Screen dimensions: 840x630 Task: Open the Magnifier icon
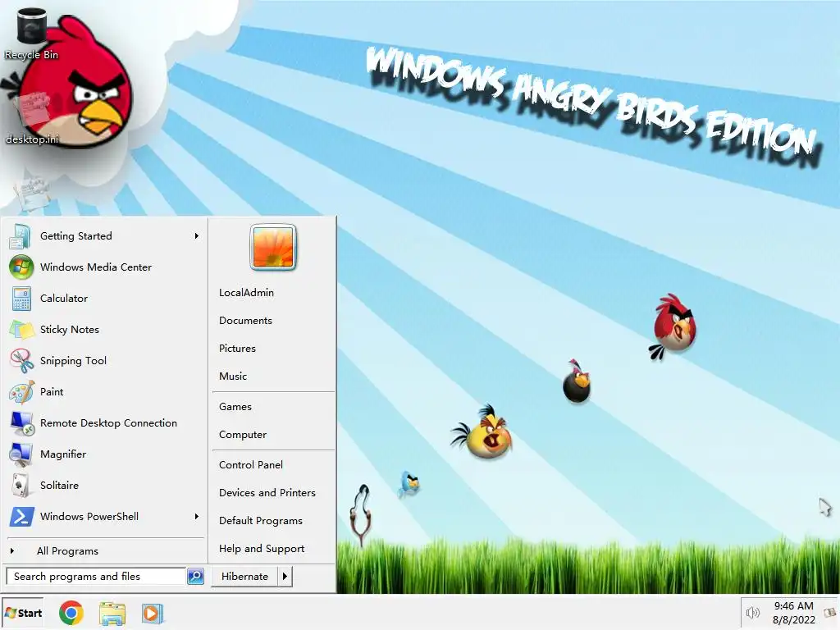click(21, 454)
